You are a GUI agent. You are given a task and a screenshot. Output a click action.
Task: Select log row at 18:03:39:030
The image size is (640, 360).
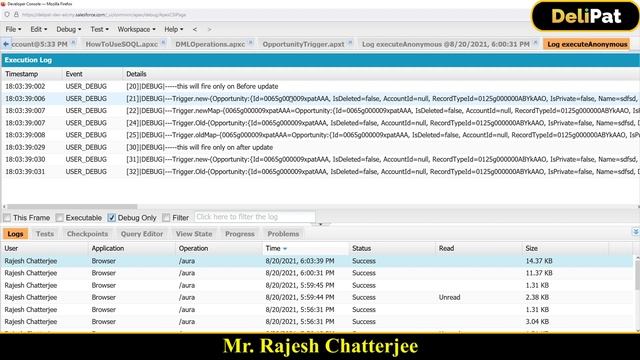point(320,159)
